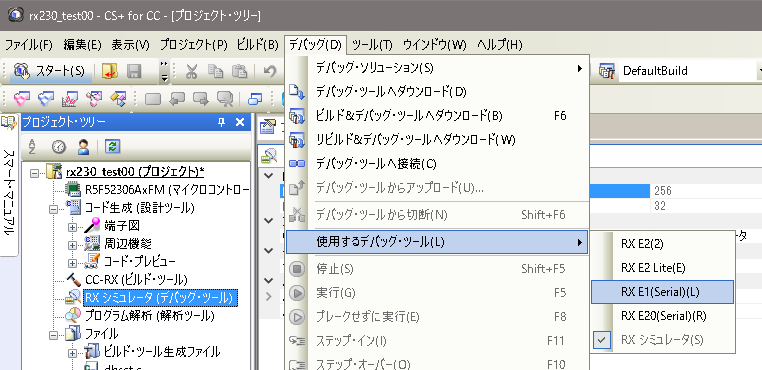Open the ツール(T) menu

372,45
